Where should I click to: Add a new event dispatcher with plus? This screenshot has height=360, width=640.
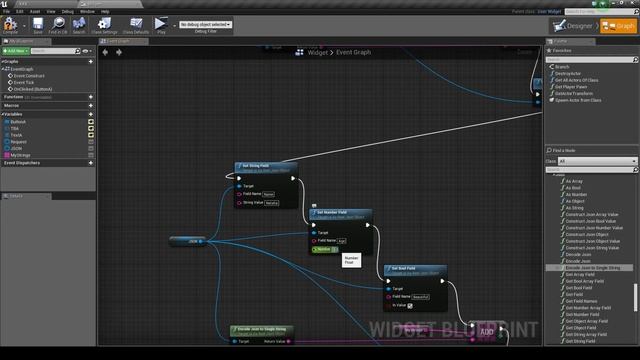[91, 163]
